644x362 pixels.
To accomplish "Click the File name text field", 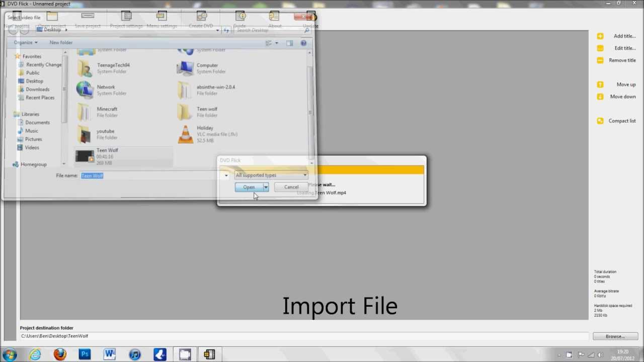I will pyautogui.click(x=151, y=175).
